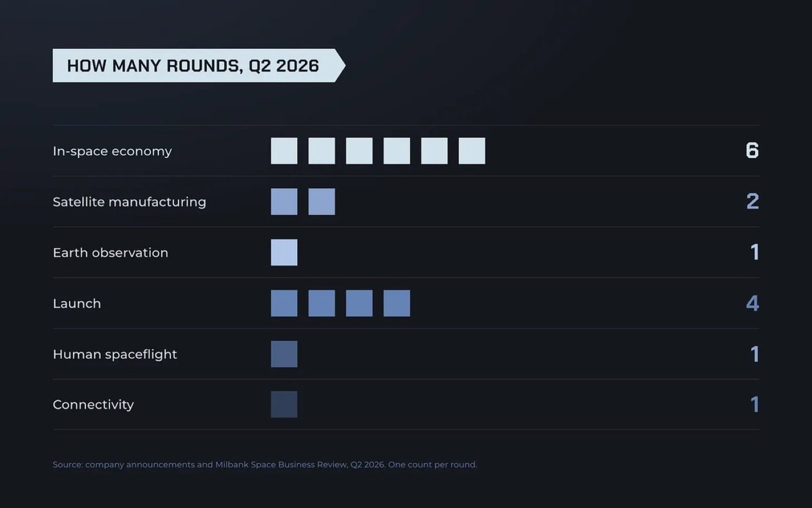Select the count '2' for Satellite manufacturing
Image resolution: width=812 pixels, height=508 pixels.
pos(752,201)
